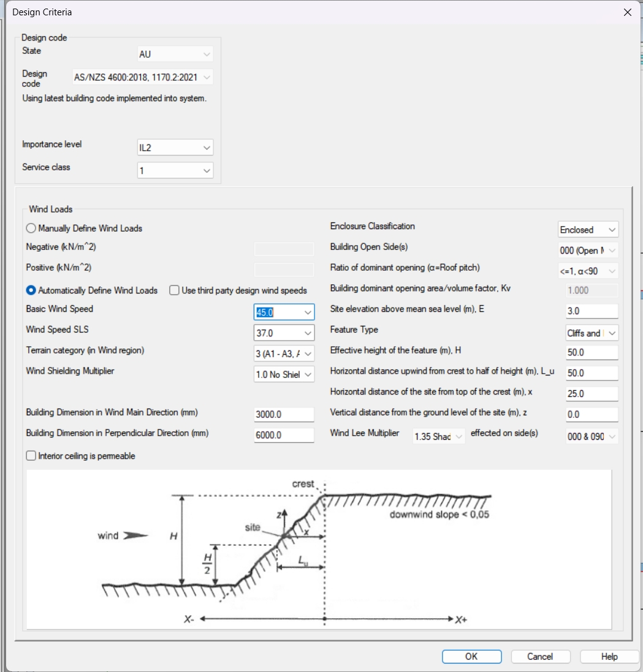Select Manually Define Wind Loads radio button
The width and height of the screenshot is (643, 672).
point(31,228)
